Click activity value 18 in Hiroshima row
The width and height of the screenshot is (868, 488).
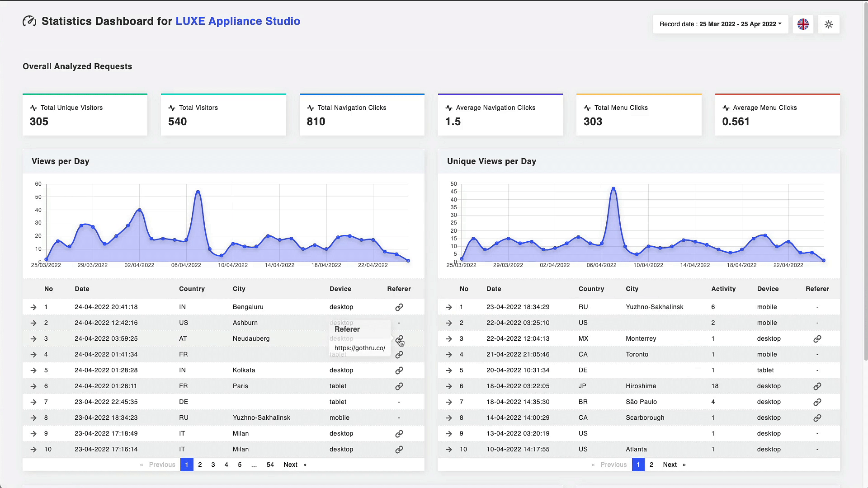pyautogui.click(x=715, y=386)
